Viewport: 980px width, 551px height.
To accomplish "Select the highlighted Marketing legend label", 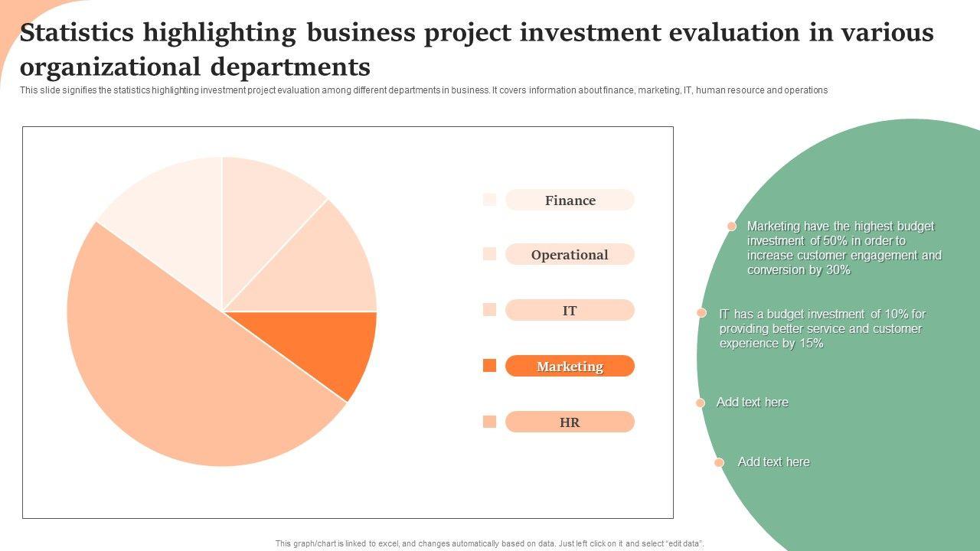I will coord(570,367).
